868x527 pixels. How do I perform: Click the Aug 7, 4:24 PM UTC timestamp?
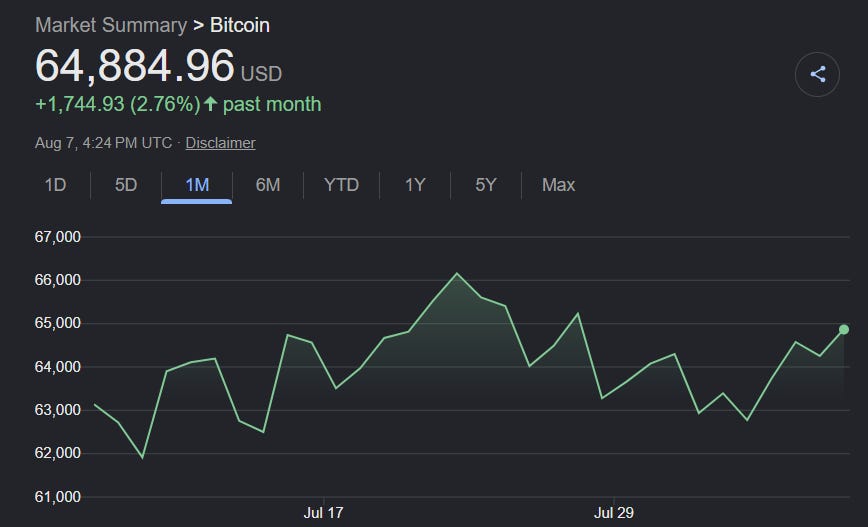pos(104,143)
